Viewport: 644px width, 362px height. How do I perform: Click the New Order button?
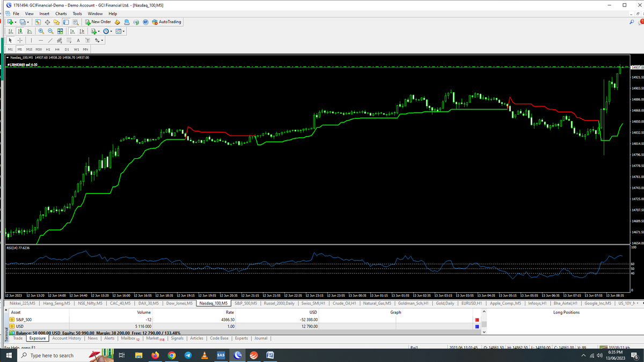tap(98, 22)
